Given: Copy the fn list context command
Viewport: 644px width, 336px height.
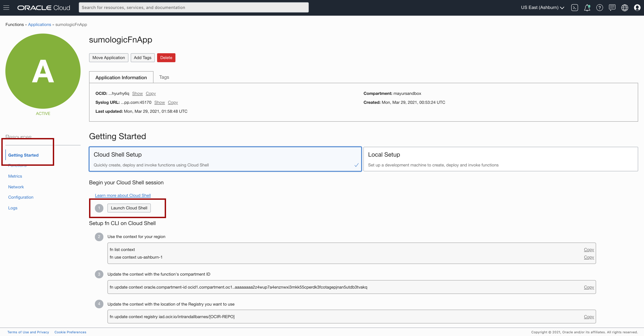Looking at the screenshot, I should click(589, 249).
